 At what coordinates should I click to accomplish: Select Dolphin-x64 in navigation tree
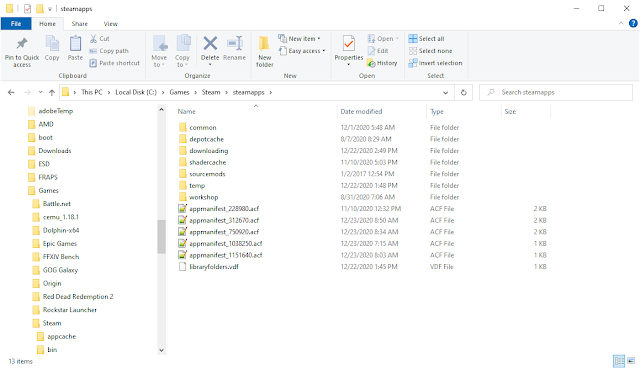click(x=61, y=231)
